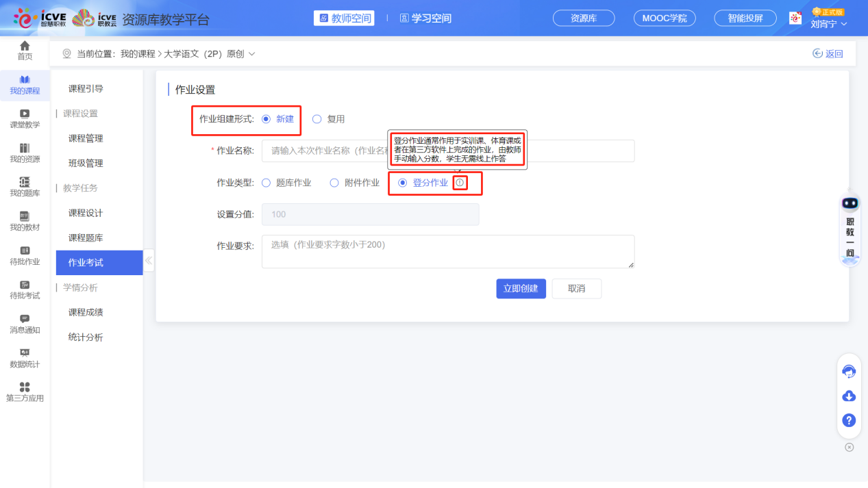Image resolution: width=868 pixels, height=488 pixels.
Task: Click the 立即创建 create button
Action: pos(521,288)
